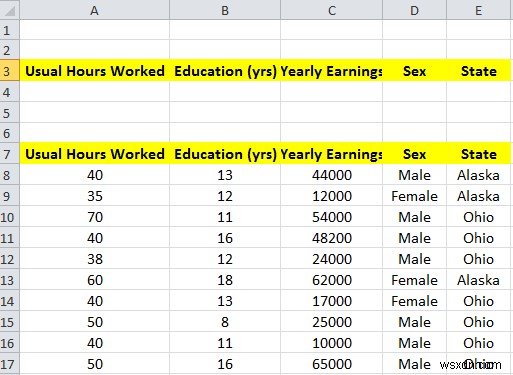Select 'Male' in row 16

coord(414,343)
